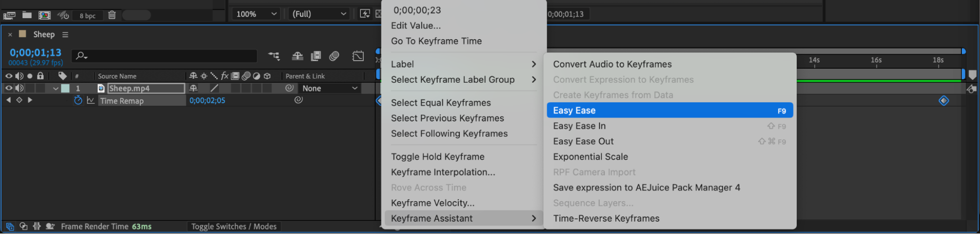Click the 8 bpc color depth button
Image resolution: width=980 pixels, height=234 pixels.
click(87, 16)
